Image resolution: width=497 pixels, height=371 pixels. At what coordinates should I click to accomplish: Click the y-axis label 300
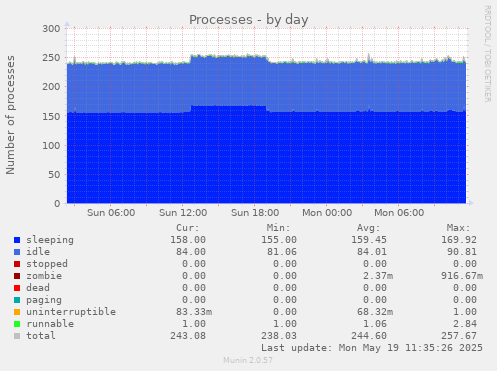(51, 29)
